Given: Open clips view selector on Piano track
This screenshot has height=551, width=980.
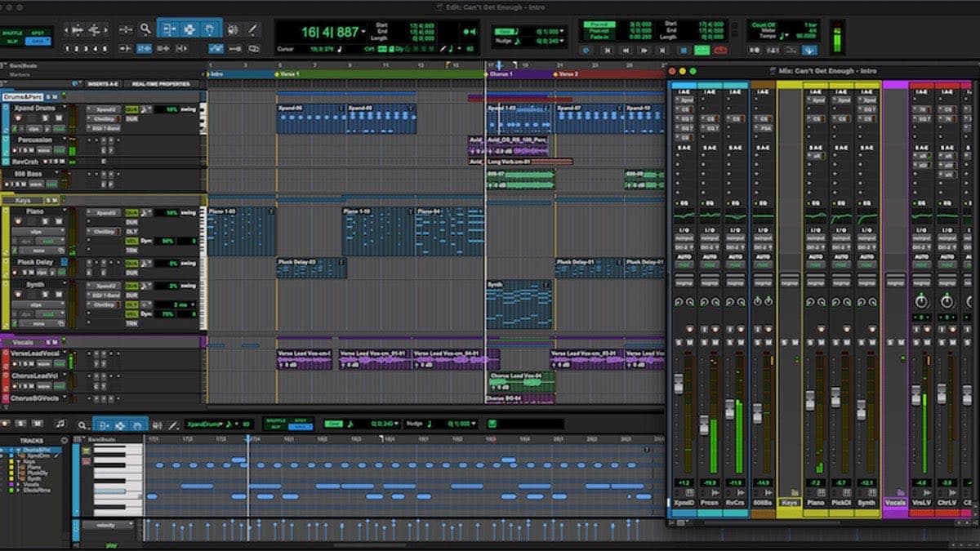Looking at the screenshot, I should [38, 231].
